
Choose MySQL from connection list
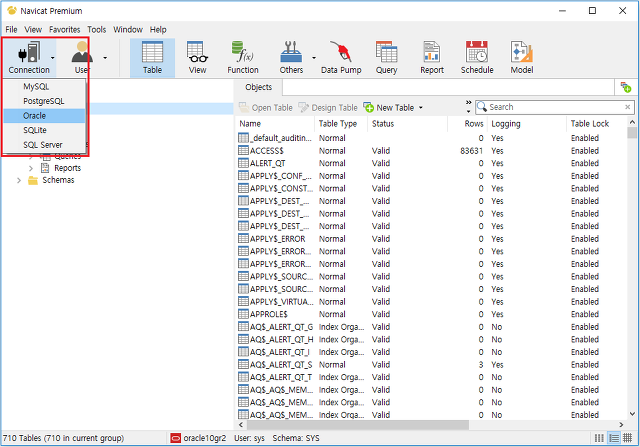point(44,87)
